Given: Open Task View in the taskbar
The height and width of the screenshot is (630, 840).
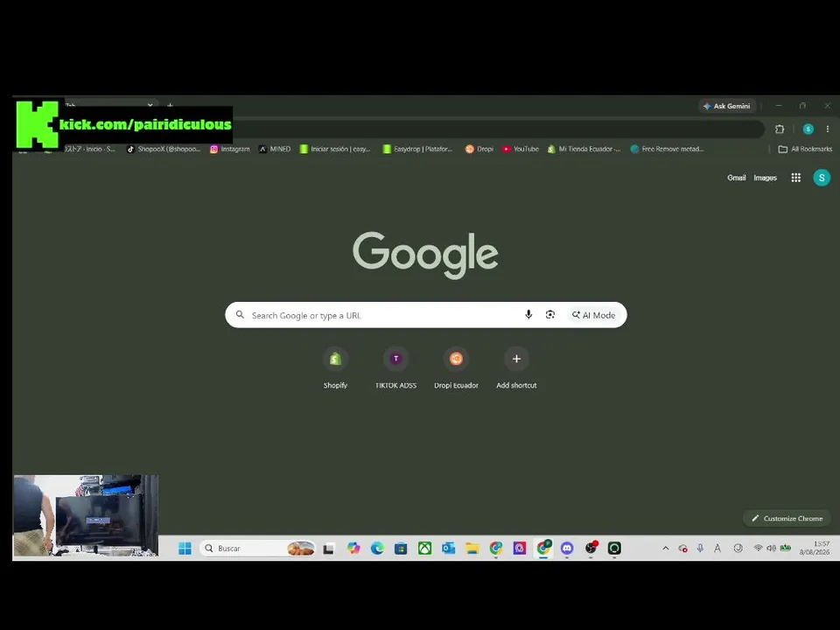Looking at the screenshot, I should point(328,548).
